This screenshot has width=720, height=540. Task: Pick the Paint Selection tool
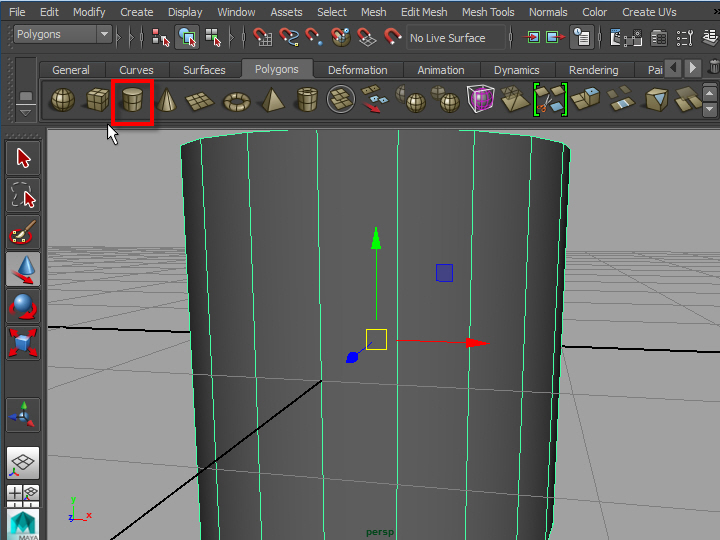pos(23,232)
